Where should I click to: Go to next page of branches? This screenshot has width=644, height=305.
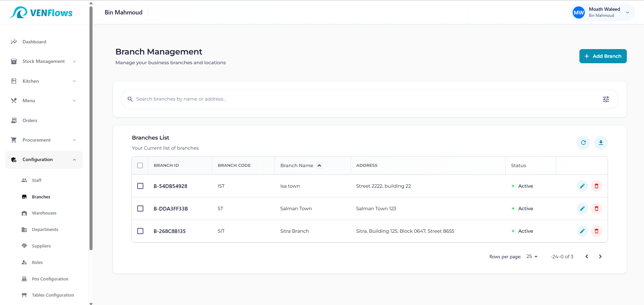pos(600,257)
